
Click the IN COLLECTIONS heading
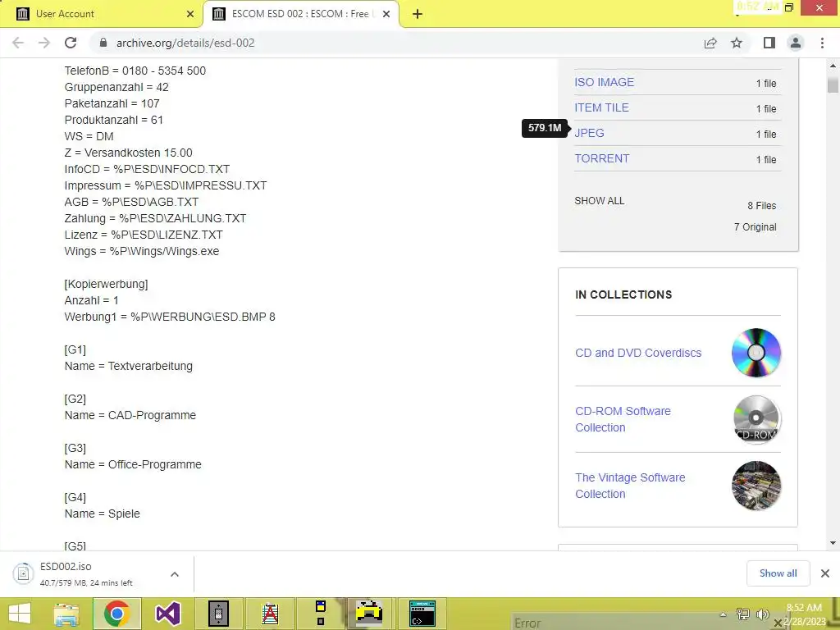[x=623, y=294]
